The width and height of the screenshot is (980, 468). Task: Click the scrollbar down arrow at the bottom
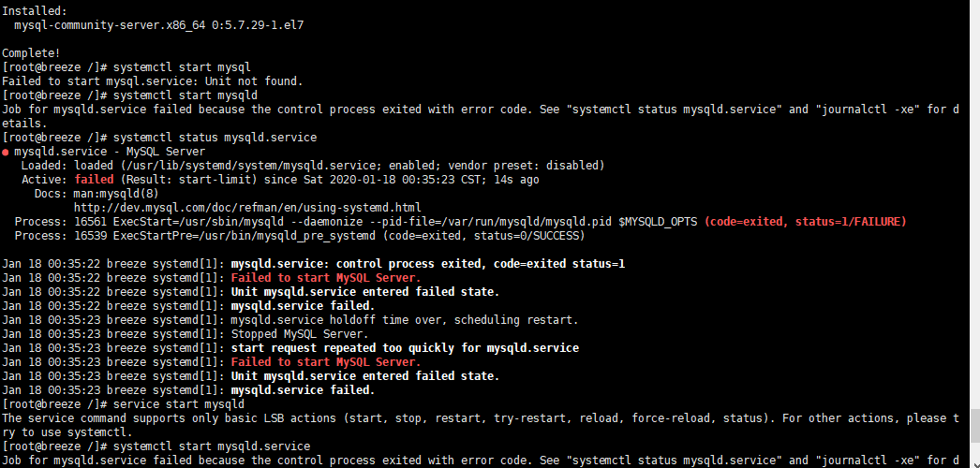(x=973, y=461)
